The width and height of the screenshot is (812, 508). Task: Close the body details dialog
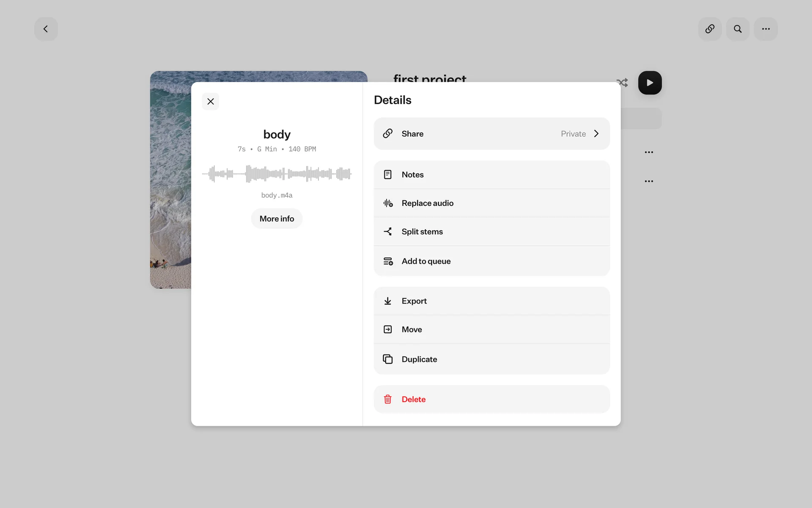(211, 102)
